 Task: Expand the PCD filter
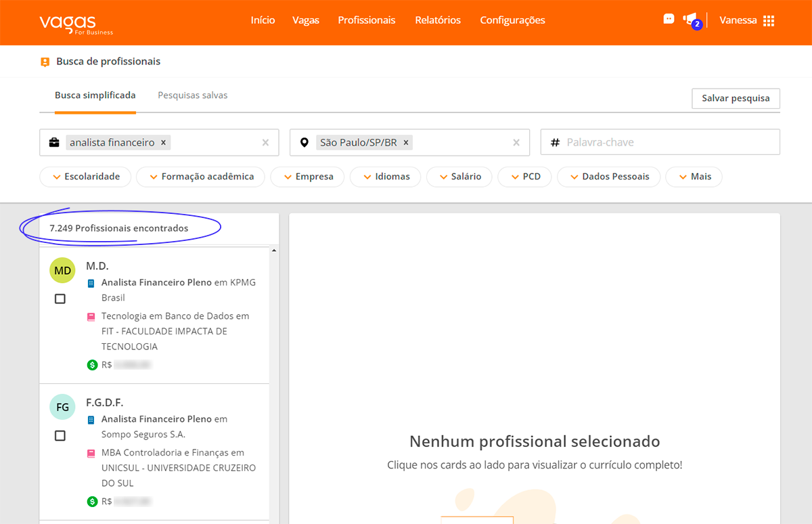[x=525, y=177]
